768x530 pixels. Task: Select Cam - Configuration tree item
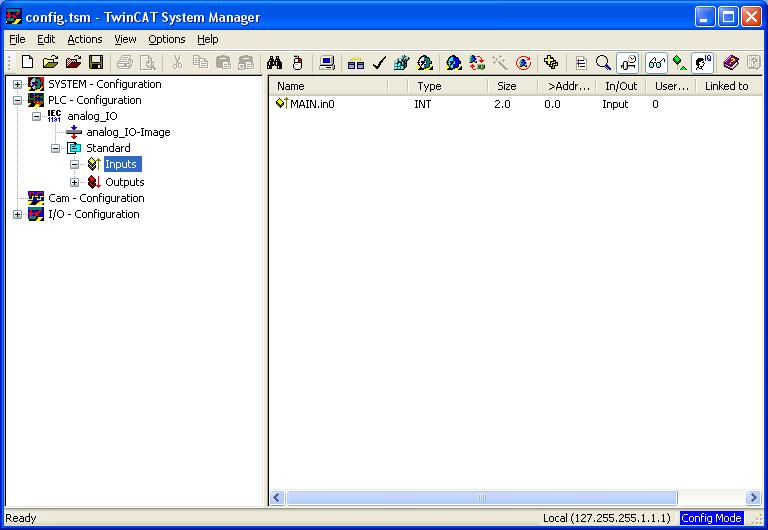(x=96, y=198)
